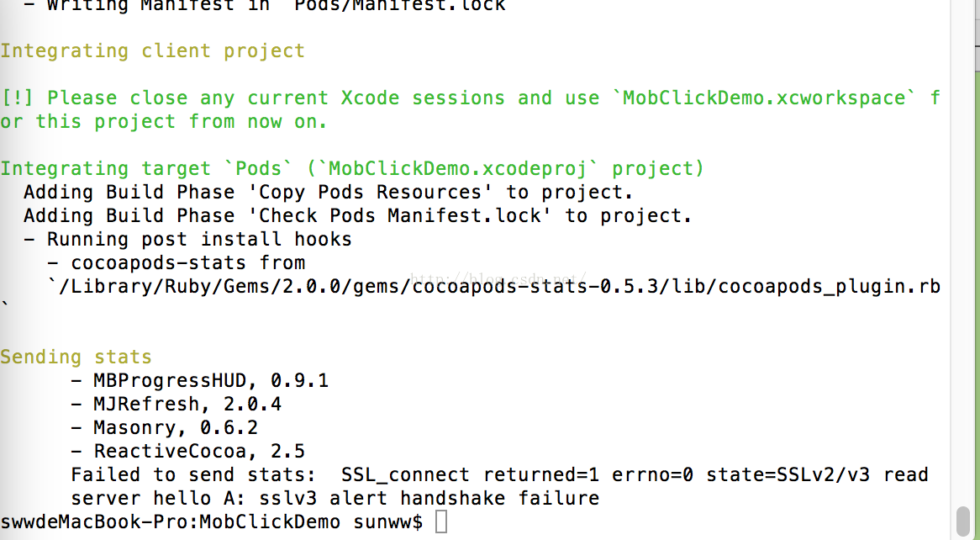Click the 'MobClickDemo.xcworkspace' text in warning

coord(763,98)
